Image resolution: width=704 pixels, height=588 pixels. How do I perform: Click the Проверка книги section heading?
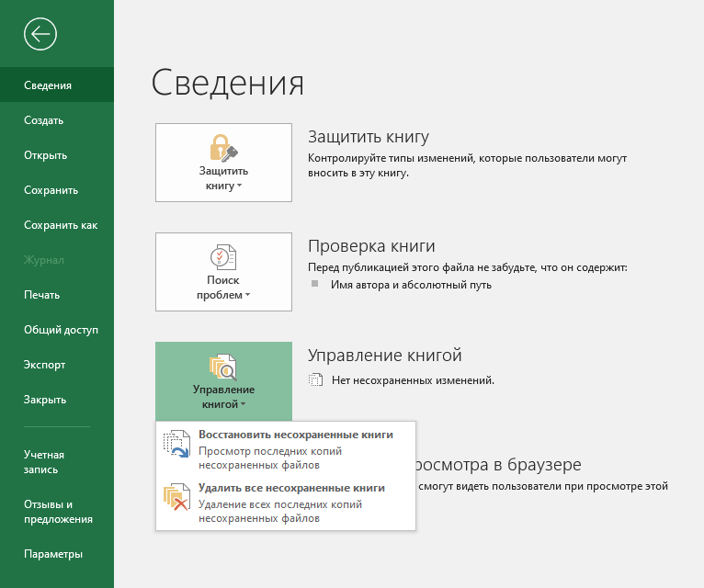(x=371, y=246)
